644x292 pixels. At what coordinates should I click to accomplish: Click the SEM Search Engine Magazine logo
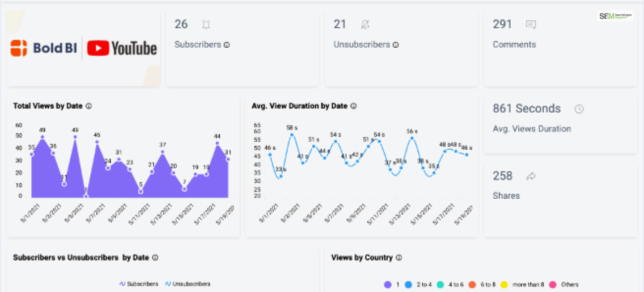point(615,16)
